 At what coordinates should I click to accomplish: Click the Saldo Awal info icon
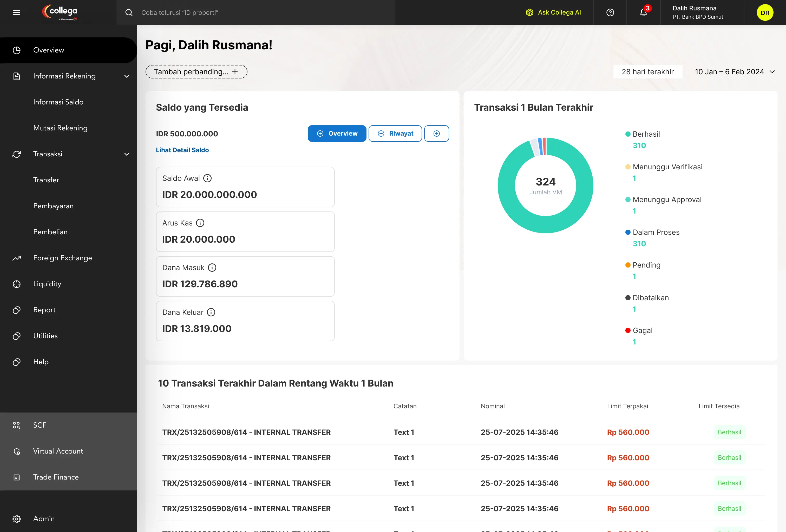point(207,178)
